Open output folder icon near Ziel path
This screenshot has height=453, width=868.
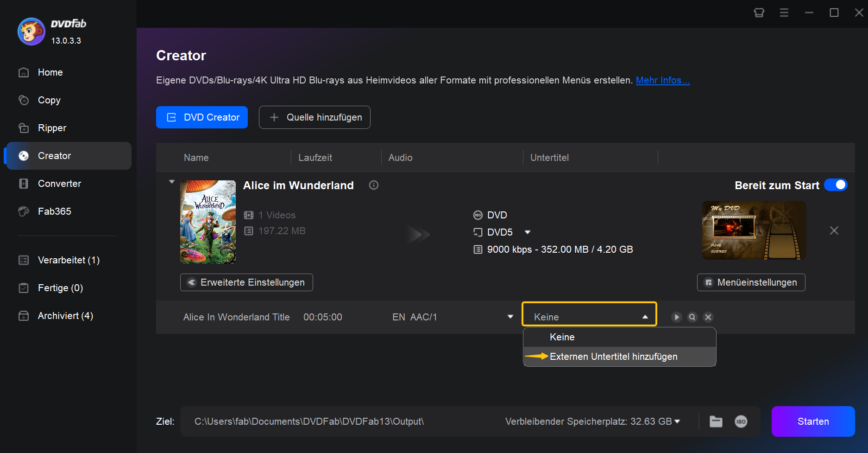click(716, 421)
